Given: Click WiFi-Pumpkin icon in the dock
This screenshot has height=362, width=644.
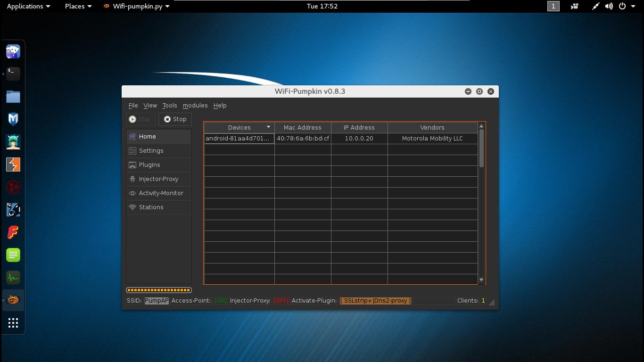Looking at the screenshot, I should 13,300.
